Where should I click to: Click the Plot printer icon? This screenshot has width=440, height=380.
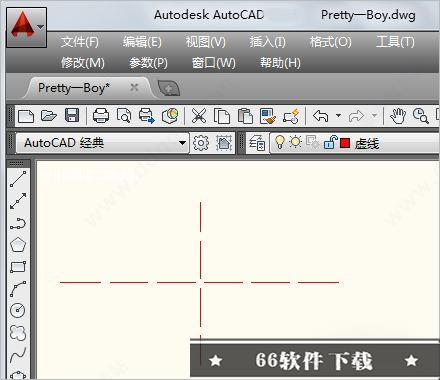[x=101, y=116]
